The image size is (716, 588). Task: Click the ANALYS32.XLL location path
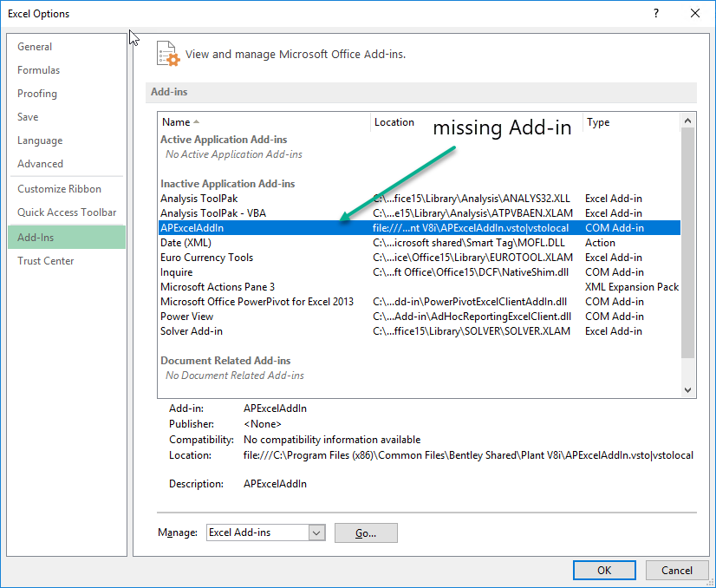pos(472,199)
